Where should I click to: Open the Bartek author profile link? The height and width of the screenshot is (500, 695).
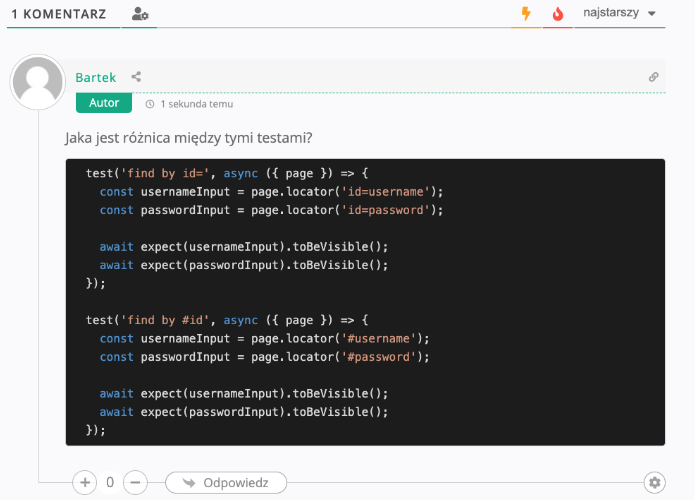click(95, 78)
